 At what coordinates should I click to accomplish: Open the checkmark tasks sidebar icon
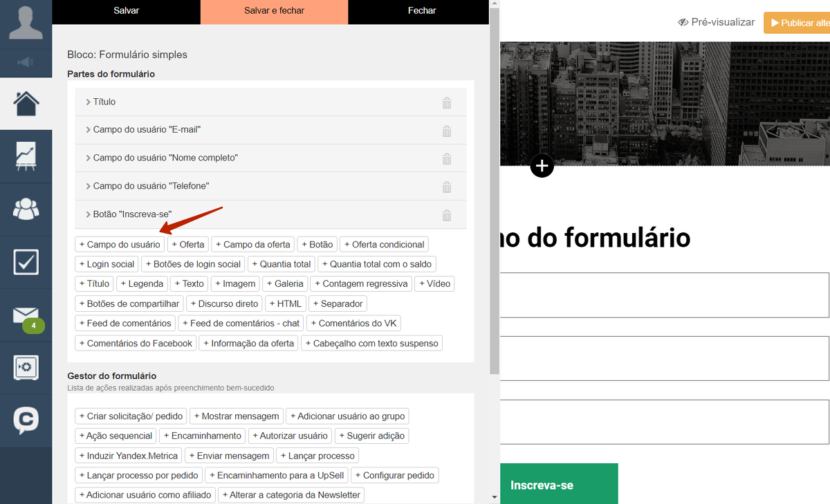coord(26,262)
